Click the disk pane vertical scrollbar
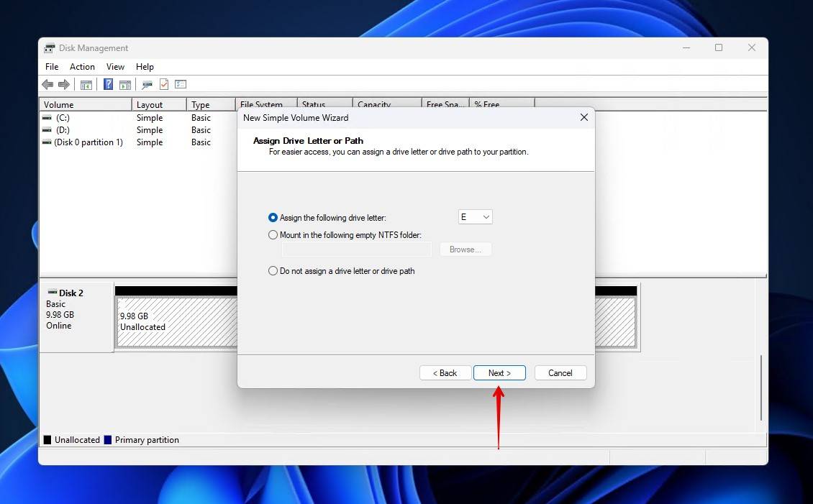 pyautogui.click(x=761, y=387)
